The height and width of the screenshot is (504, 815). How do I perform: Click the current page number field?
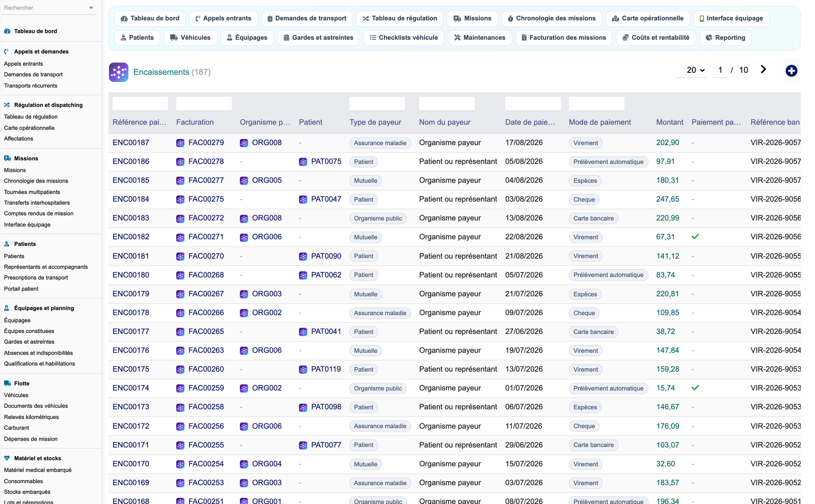tap(720, 70)
